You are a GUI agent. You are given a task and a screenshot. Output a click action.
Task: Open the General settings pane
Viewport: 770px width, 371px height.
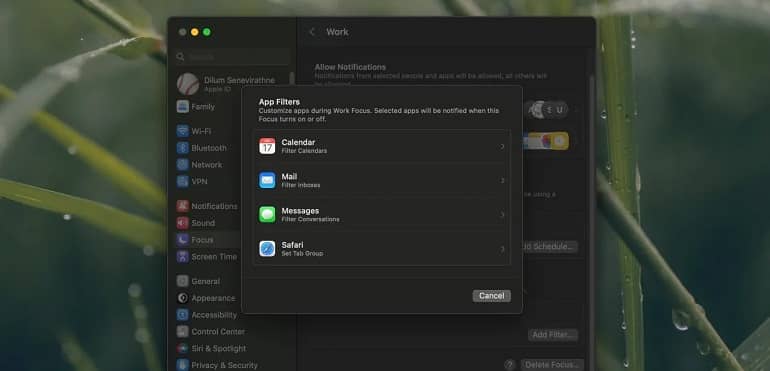pos(205,282)
